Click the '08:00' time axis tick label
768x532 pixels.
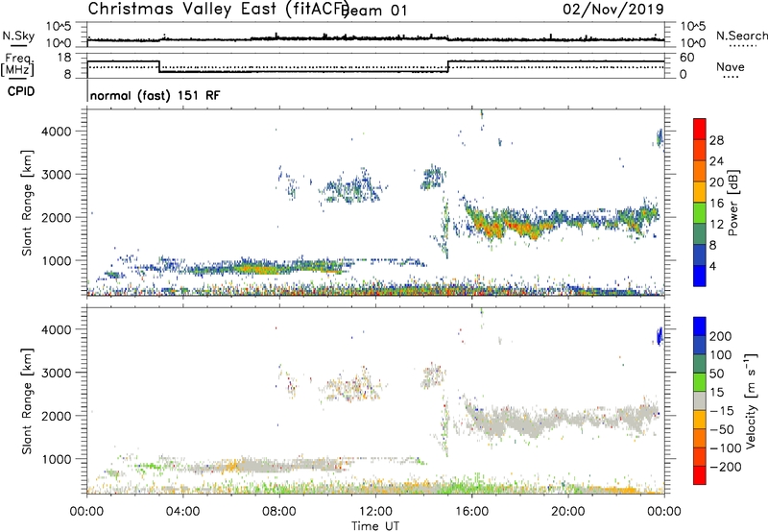tap(279, 512)
